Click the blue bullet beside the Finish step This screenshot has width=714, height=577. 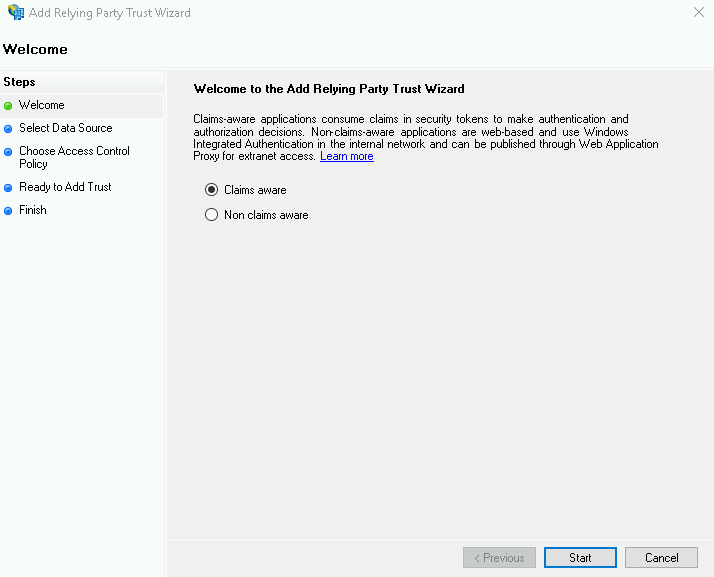click(x=9, y=211)
